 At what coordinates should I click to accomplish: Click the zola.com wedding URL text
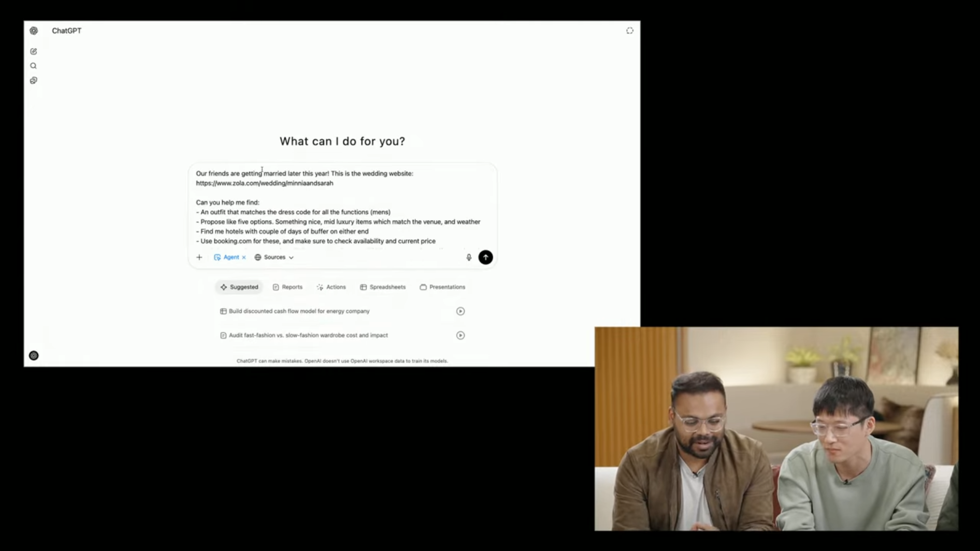[x=265, y=183]
